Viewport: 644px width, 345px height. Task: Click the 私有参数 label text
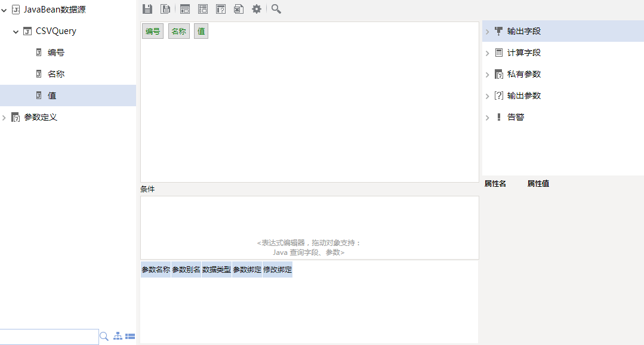pyautogui.click(x=524, y=74)
